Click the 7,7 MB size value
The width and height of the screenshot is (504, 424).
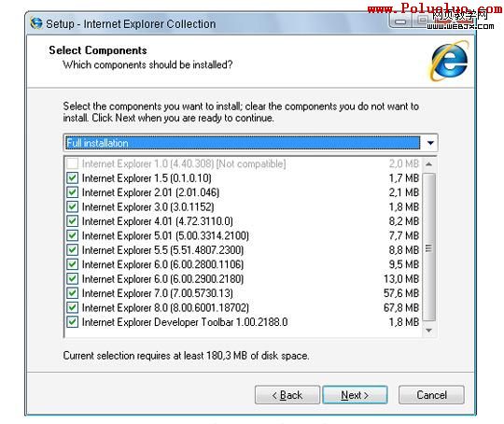404,235
